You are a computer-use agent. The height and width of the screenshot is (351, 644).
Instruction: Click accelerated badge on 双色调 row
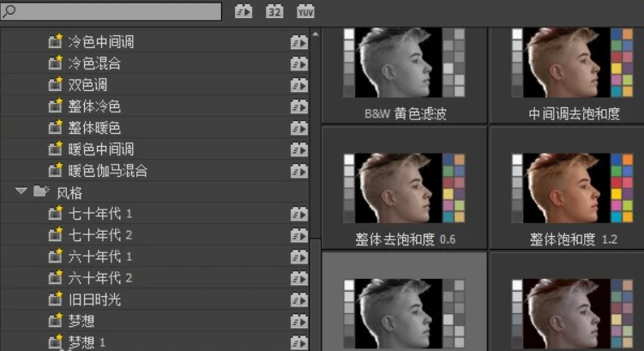pyautogui.click(x=299, y=85)
